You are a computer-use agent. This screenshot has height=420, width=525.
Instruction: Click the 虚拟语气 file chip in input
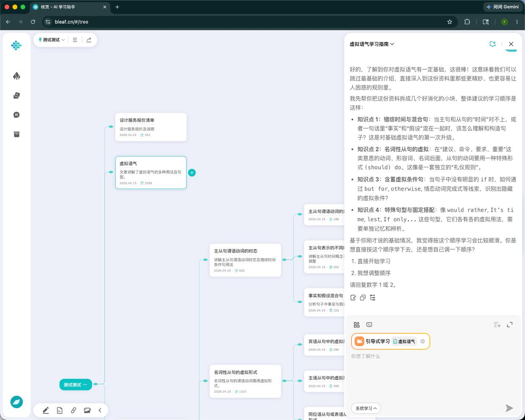404,341
